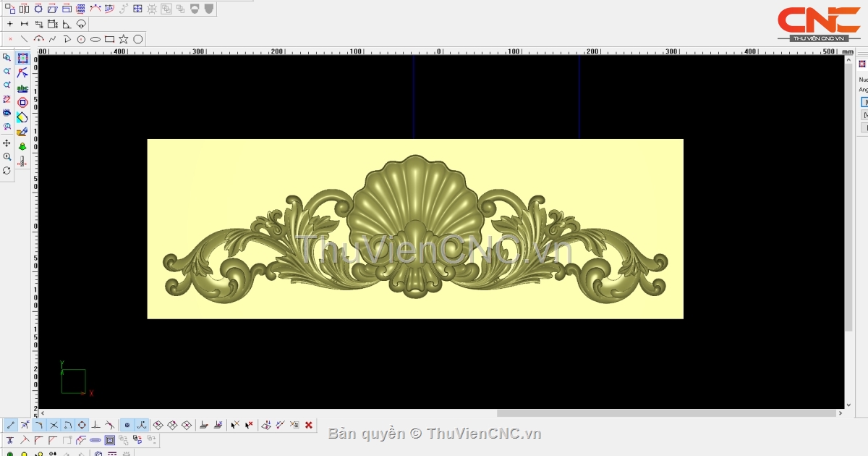Activate the blue mesh warp tool
Image resolution: width=868 pixels, height=456 pixels.
tap(109, 9)
